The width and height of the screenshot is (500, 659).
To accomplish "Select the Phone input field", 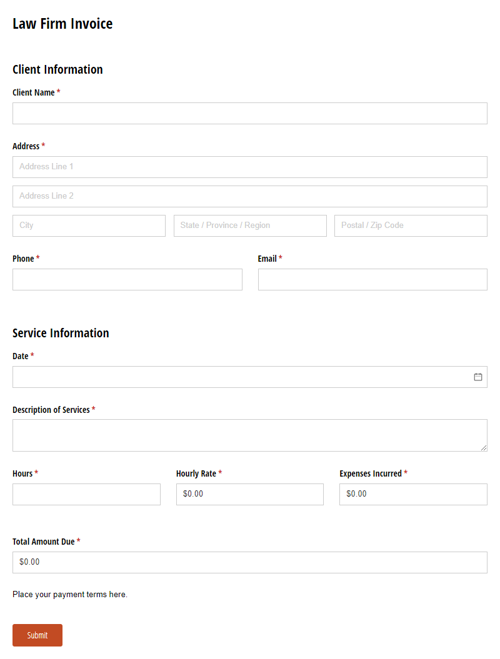I will pyautogui.click(x=127, y=279).
